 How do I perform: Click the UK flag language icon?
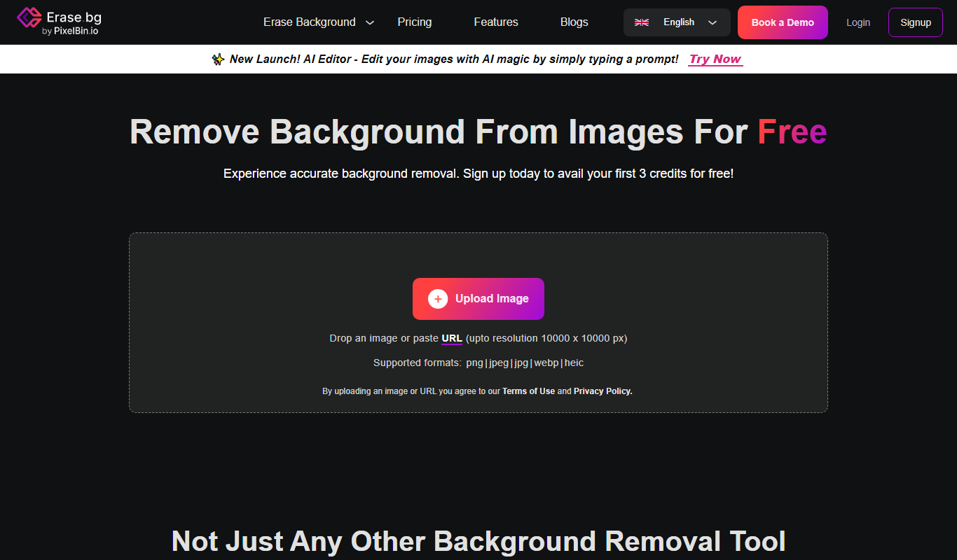(x=642, y=22)
